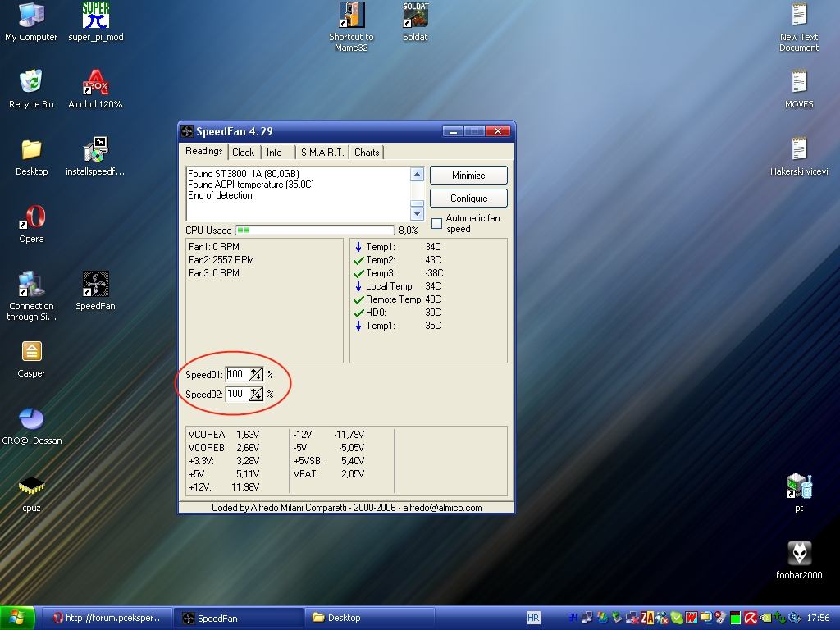Open the cpuz desktop icon
This screenshot has width=840, height=630.
point(31,487)
